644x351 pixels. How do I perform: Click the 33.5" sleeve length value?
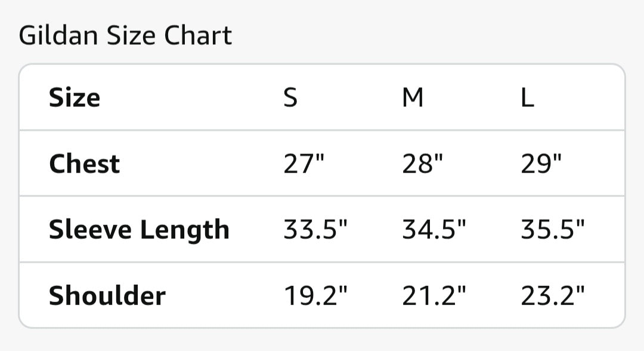click(x=315, y=230)
